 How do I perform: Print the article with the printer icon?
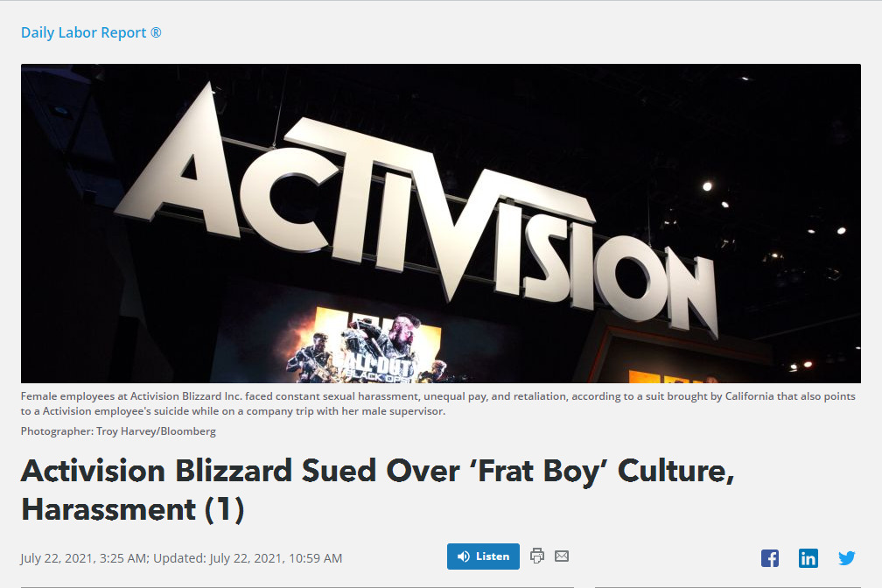(x=537, y=556)
